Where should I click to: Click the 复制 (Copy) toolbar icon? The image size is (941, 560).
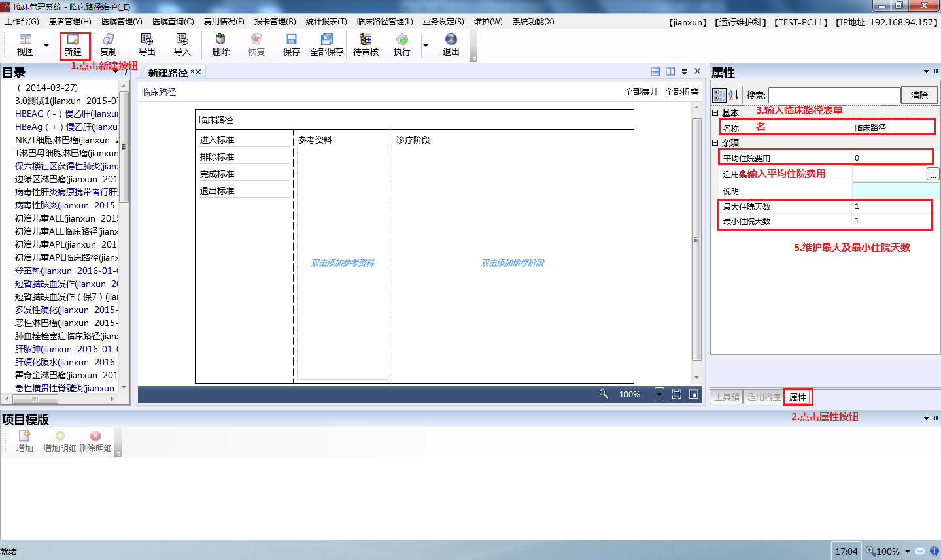109,40
